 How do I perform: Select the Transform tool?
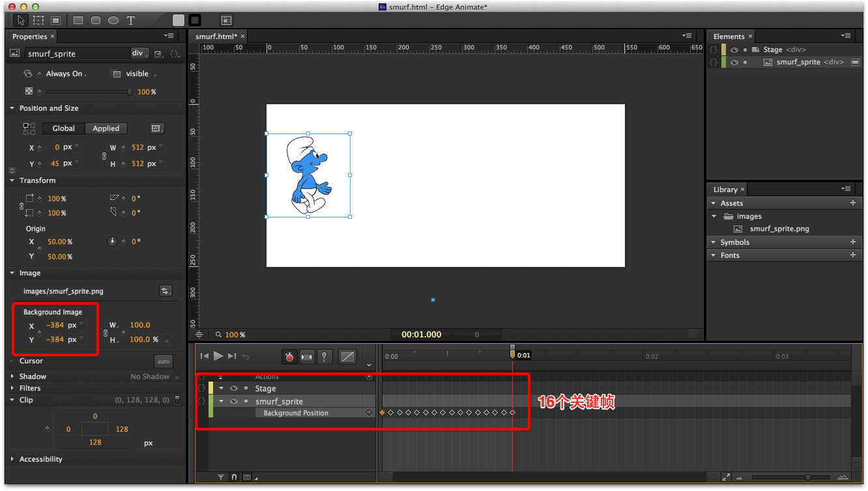point(38,20)
